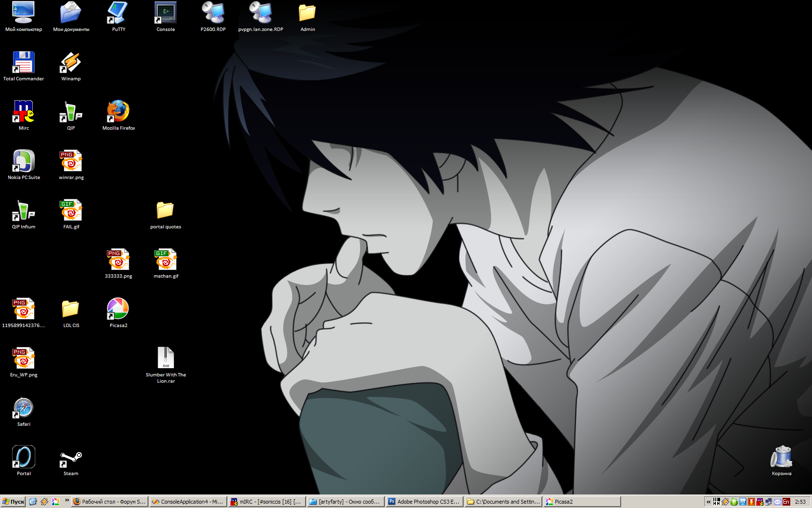
Task: Launch the Winamp shortcut
Action: [71, 66]
